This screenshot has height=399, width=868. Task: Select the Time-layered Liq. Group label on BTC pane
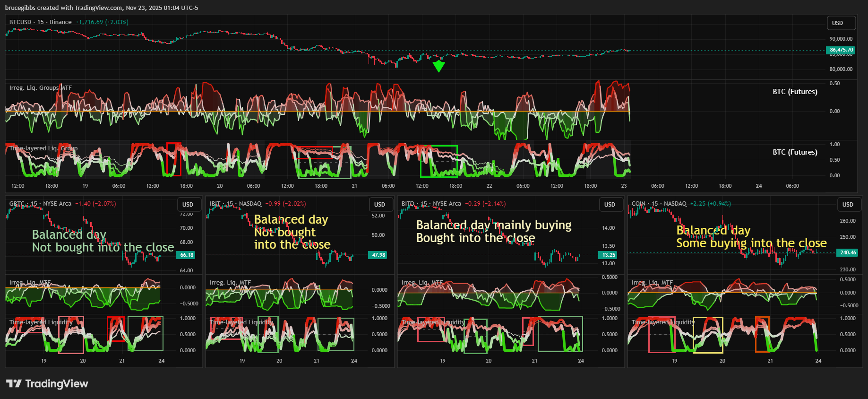(43, 148)
